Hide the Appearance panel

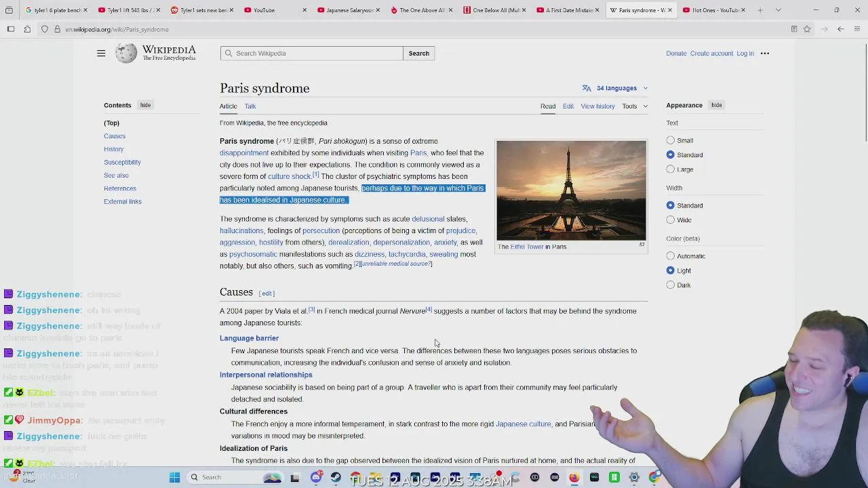coord(717,105)
